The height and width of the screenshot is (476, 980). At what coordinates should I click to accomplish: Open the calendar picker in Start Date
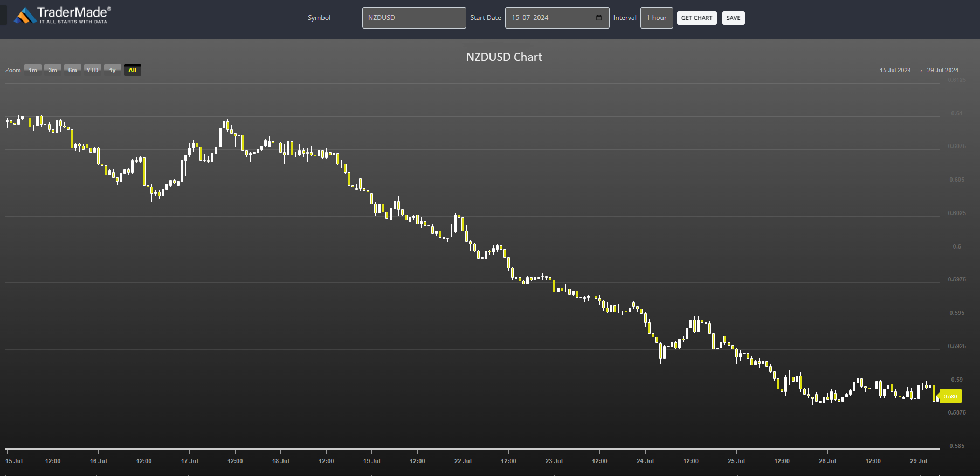pyautogui.click(x=599, y=18)
